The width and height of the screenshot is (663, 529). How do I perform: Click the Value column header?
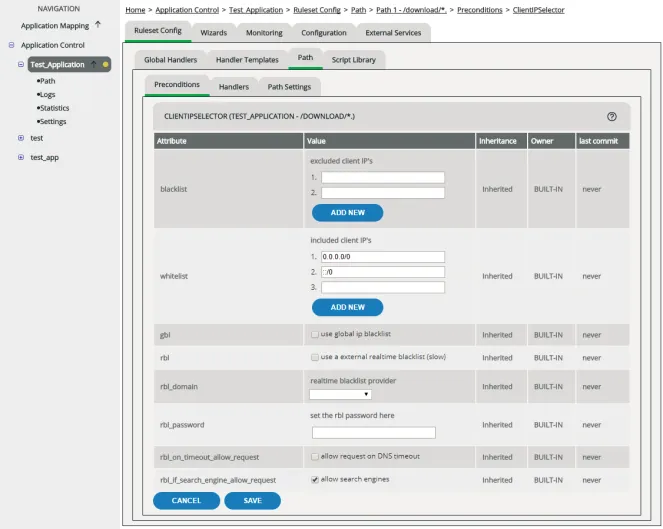point(389,141)
